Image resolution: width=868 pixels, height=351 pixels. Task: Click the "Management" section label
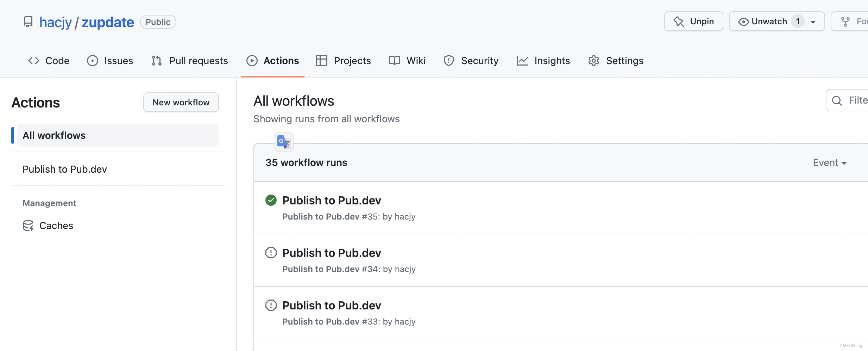49,203
